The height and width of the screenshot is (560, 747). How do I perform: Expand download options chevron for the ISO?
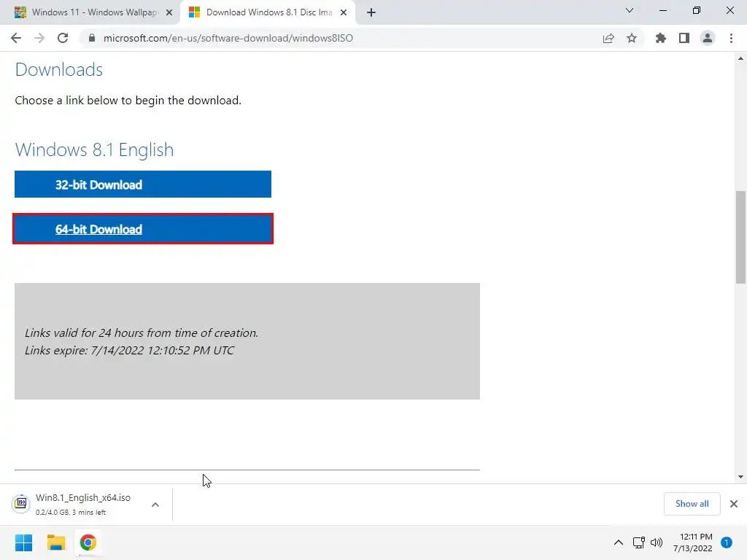pyautogui.click(x=155, y=505)
